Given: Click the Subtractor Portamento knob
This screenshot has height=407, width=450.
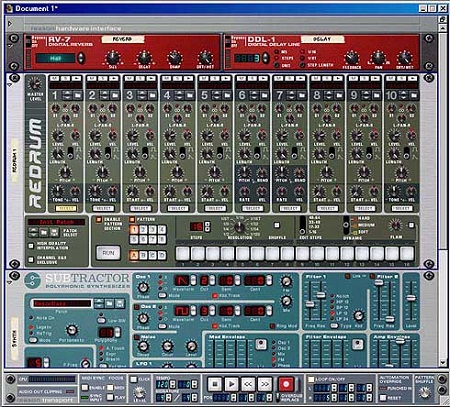Looking at the screenshot, I should point(72,330).
